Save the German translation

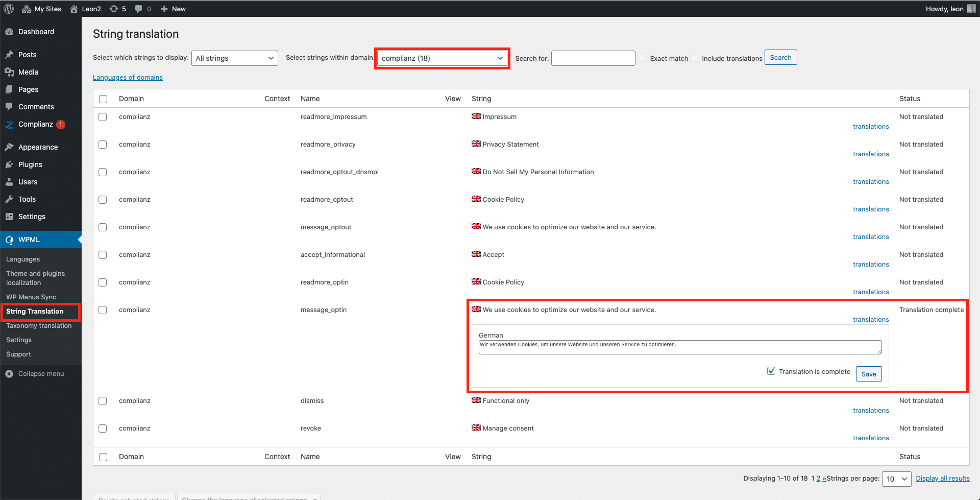pyautogui.click(x=868, y=374)
